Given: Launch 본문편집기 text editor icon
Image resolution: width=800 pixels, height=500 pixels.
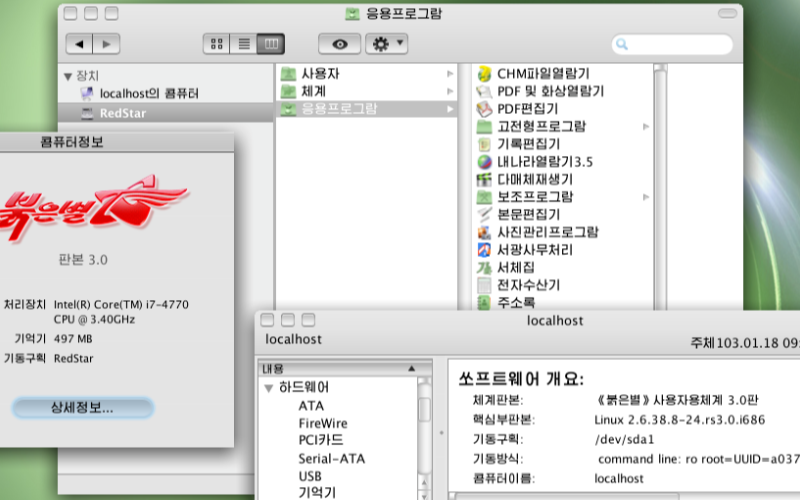Looking at the screenshot, I should pyautogui.click(x=484, y=215).
